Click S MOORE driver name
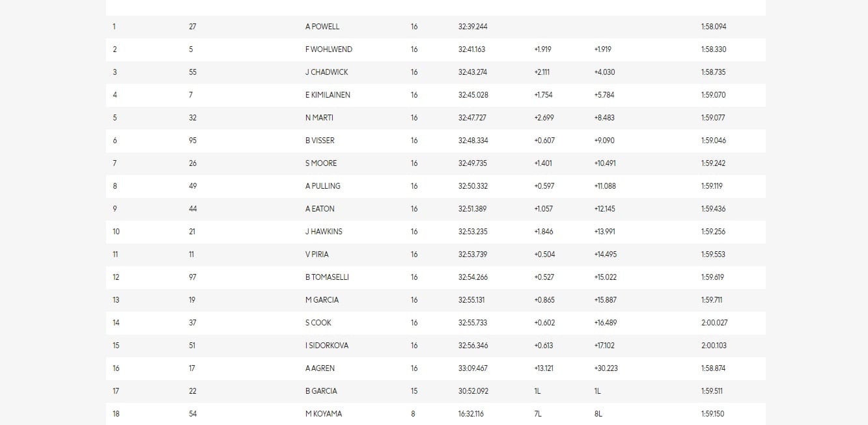Image resolution: width=868 pixels, height=425 pixels. 320,163
